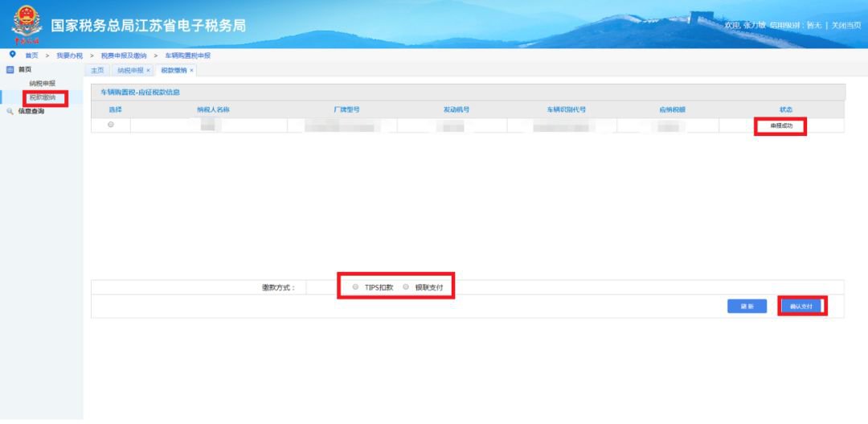Open 税款缴纳 in the sidebar tree
The image size is (868, 424).
(x=42, y=97)
